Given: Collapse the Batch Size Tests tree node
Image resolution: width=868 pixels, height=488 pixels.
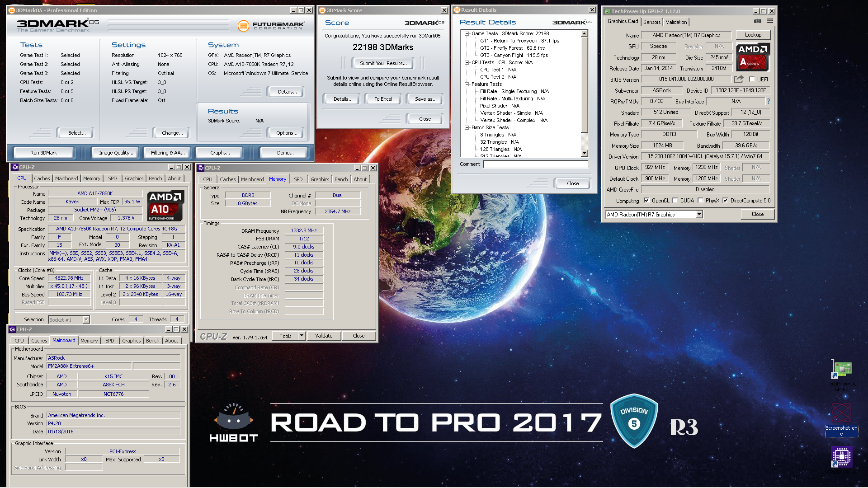Looking at the screenshot, I should point(467,127).
